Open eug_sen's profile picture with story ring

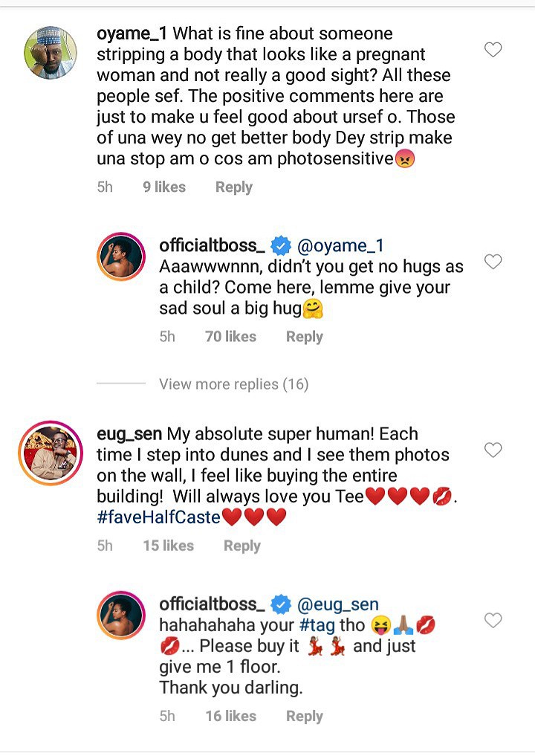(51, 453)
